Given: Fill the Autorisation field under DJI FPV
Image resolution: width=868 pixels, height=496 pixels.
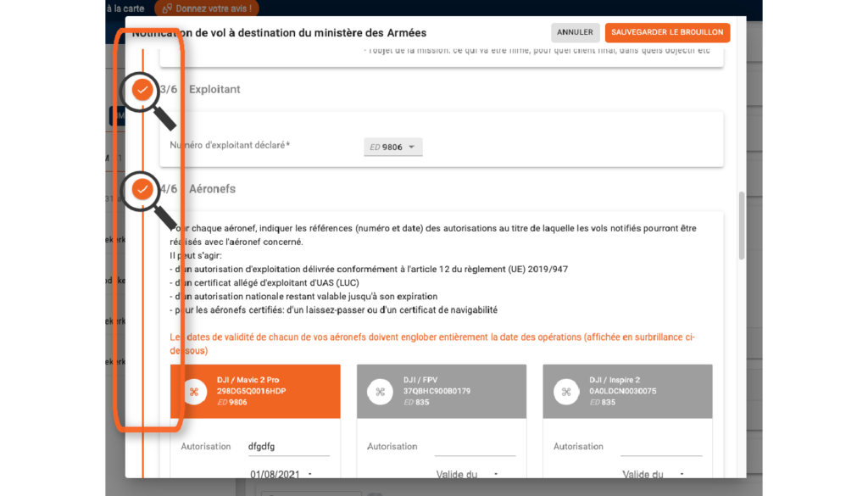Looking at the screenshot, I should pyautogui.click(x=475, y=446).
